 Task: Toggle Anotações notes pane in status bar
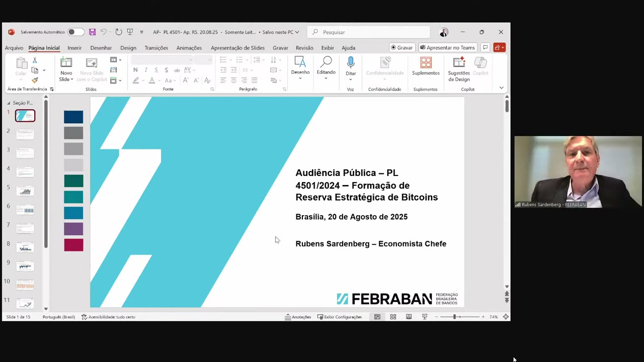pyautogui.click(x=298, y=317)
